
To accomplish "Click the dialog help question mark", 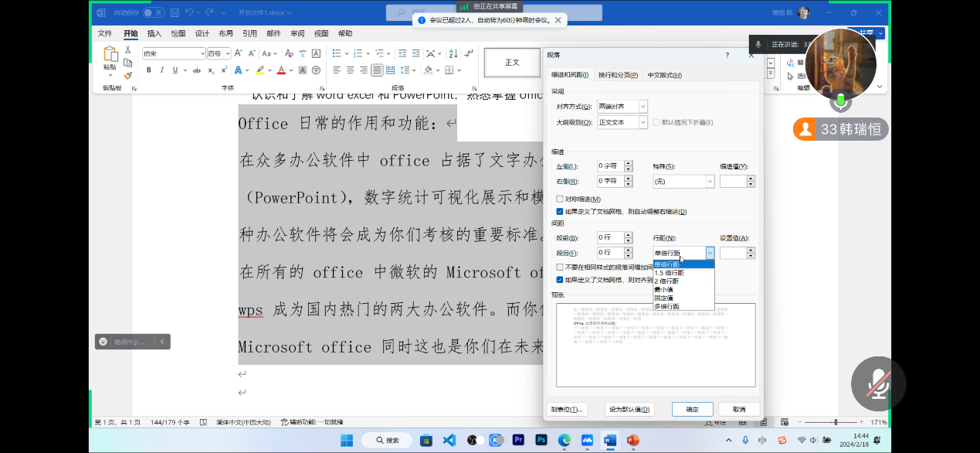I will [x=727, y=55].
